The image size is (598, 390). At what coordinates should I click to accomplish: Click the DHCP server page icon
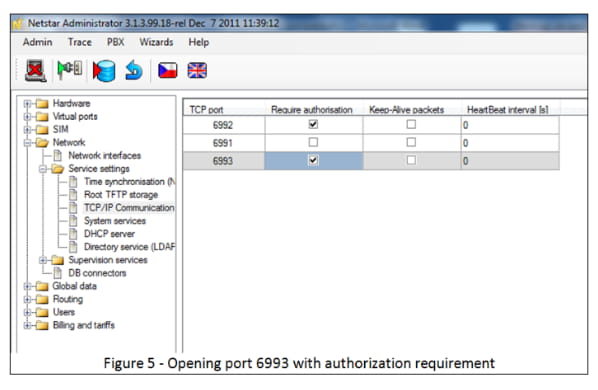click(73, 234)
